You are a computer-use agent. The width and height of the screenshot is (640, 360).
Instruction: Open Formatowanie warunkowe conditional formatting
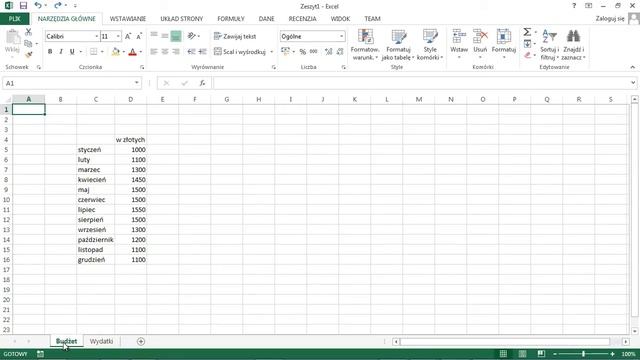[365, 44]
